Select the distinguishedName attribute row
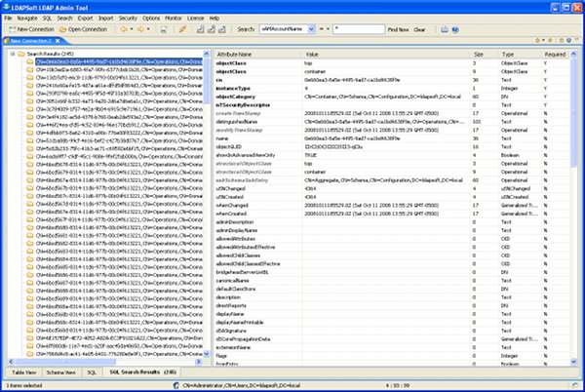This screenshot has height=392, width=585. tap(392, 122)
